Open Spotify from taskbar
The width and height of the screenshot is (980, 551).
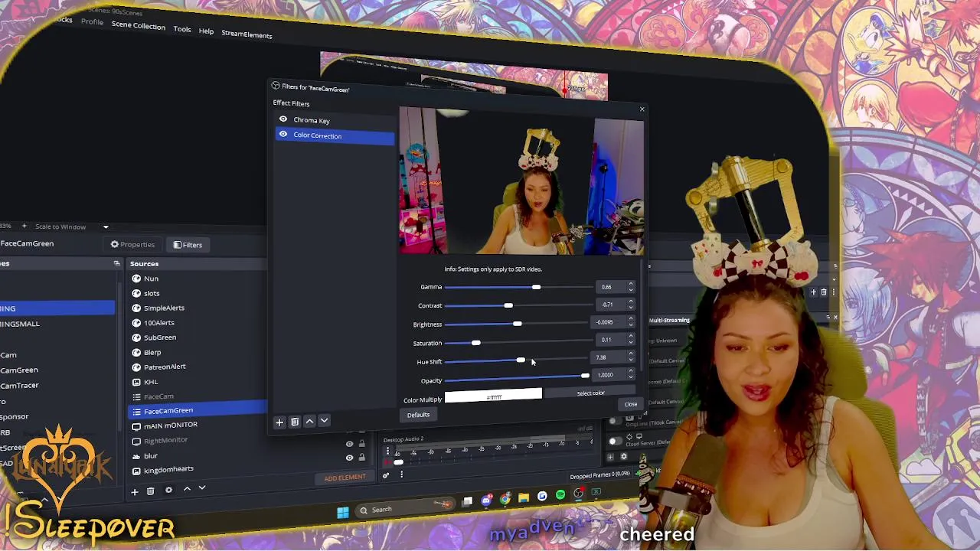(560, 495)
